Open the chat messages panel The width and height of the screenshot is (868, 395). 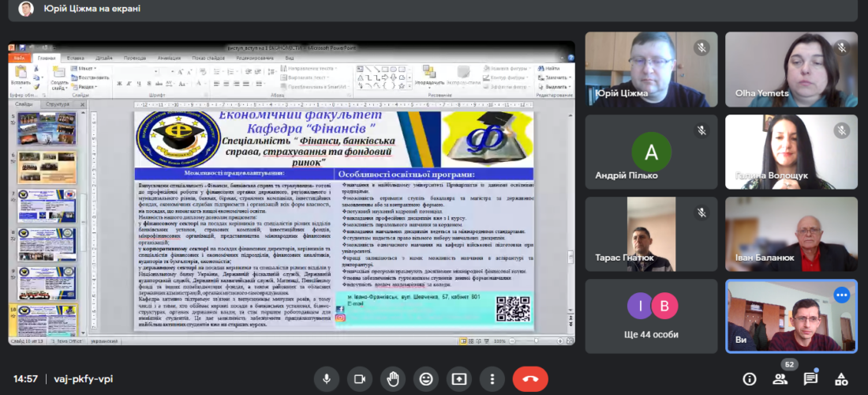(810, 378)
